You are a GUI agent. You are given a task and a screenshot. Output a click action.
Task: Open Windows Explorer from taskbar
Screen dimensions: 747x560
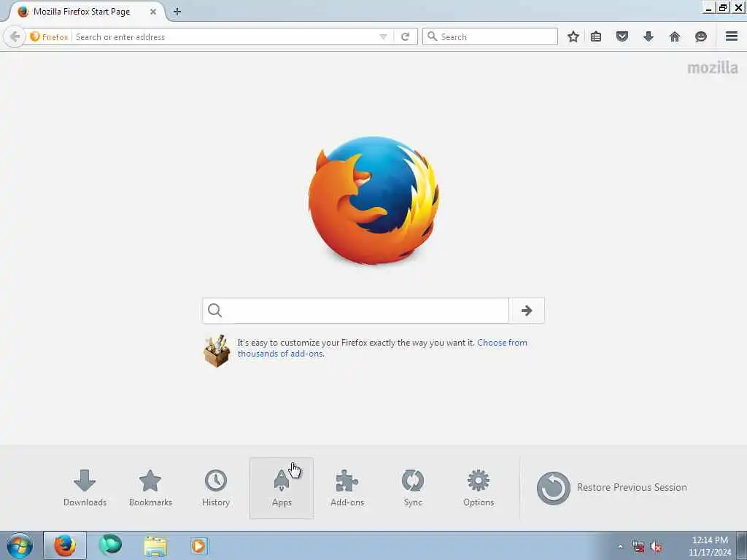click(155, 546)
